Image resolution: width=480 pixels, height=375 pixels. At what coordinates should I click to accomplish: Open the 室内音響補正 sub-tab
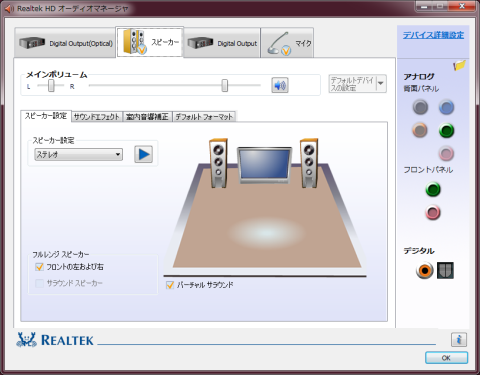pyautogui.click(x=147, y=117)
